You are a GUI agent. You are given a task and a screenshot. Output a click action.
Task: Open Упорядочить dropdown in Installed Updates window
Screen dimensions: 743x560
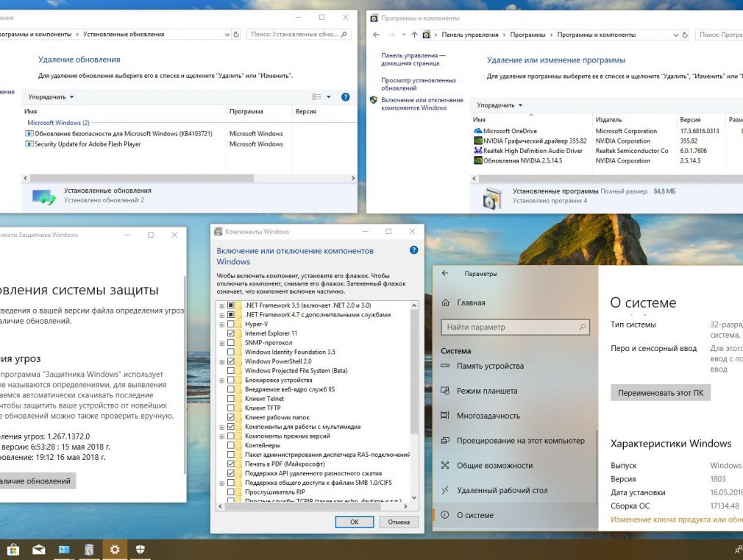(51, 96)
